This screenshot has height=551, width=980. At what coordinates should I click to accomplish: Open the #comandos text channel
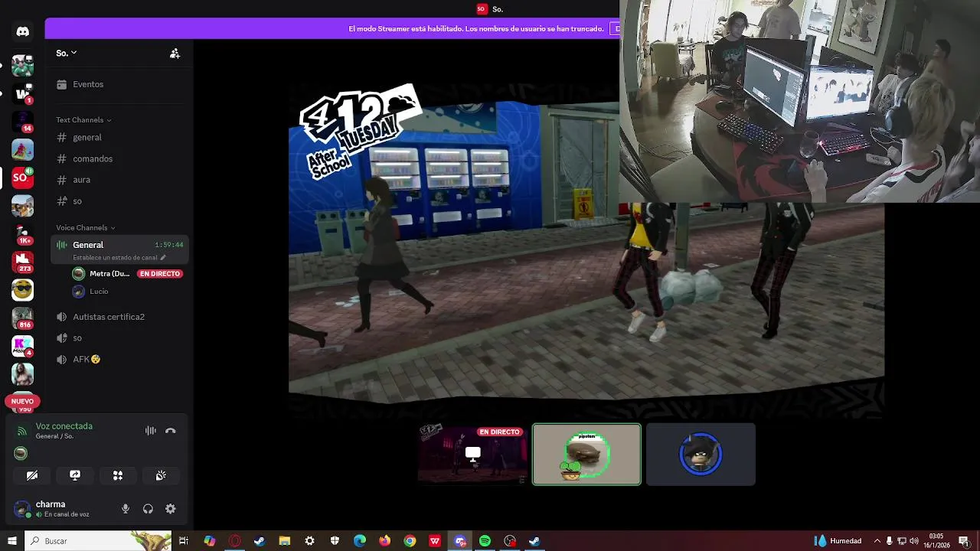[x=119, y=159]
